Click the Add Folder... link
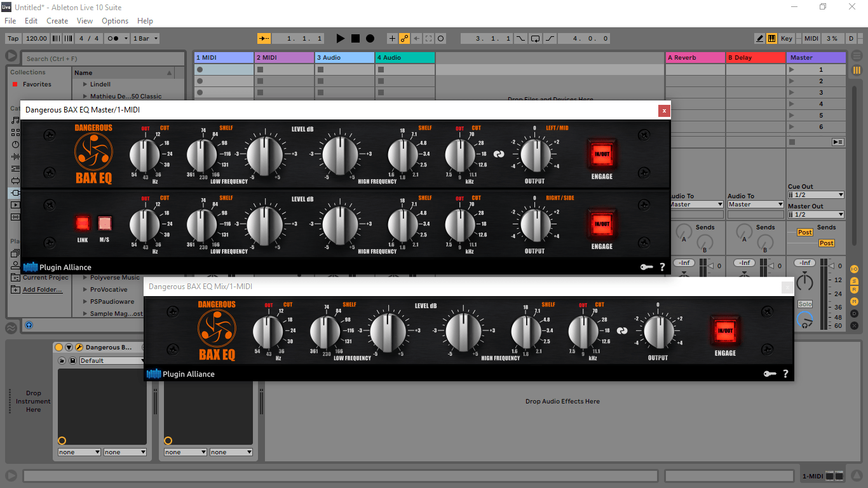This screenshot has width=868, height=488. (43, 290)
